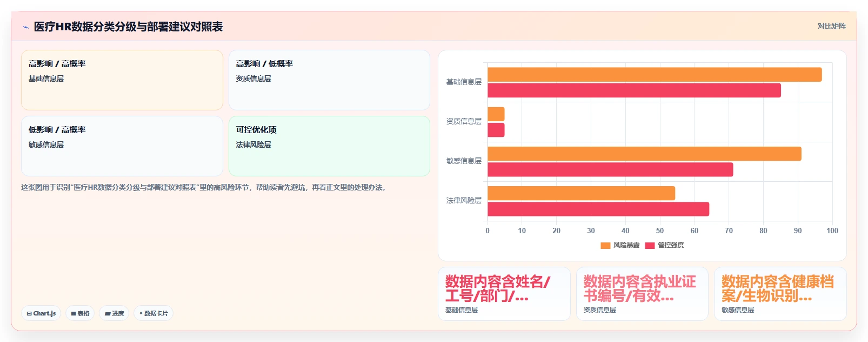Screen dimensions: 868x342
Task: Click the x-axis value 100
Action: [x=832, y=231]
